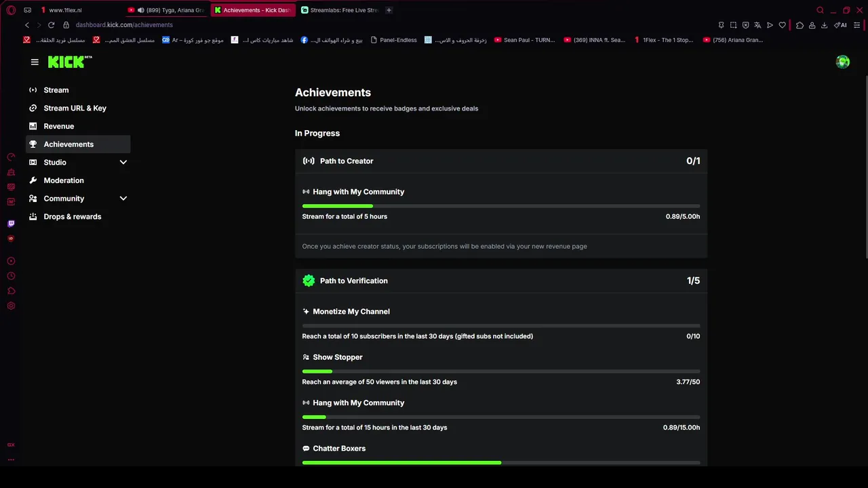Click the browser translate page icon
The image size is (868, 488).
coord(757,25)
